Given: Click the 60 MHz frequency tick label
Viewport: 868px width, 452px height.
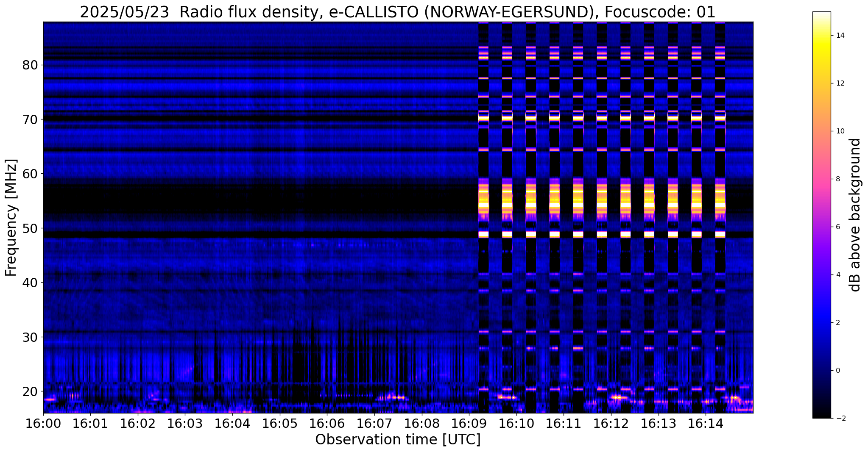Looking at the screenshot, I should point(30,174).
